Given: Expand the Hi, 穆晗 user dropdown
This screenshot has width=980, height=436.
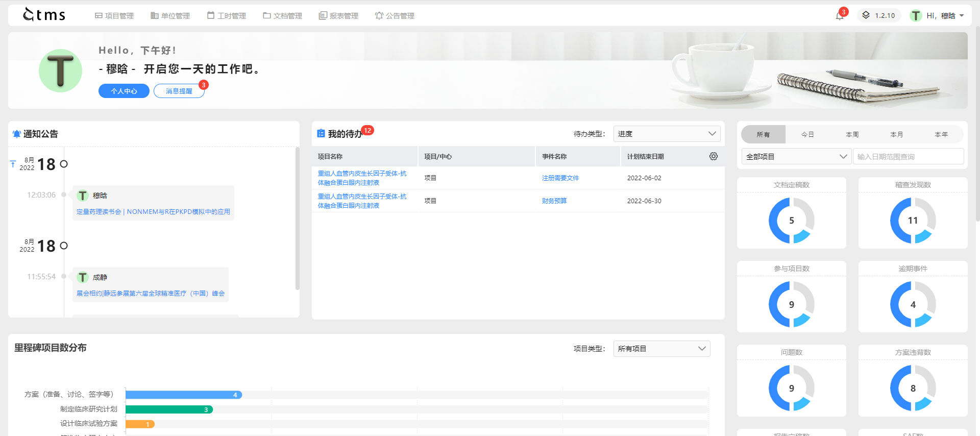Looking at the screenshot, I should point(945,16).
